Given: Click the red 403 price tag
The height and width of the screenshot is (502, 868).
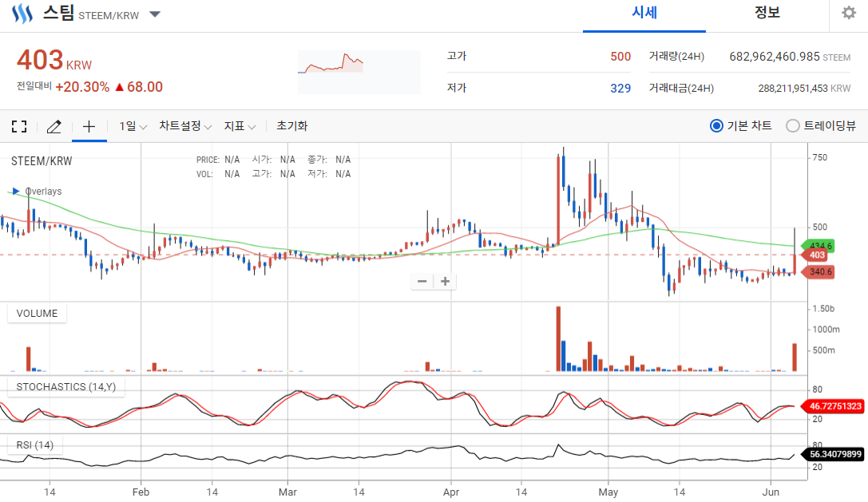Looking at the screenshot, I should click(816, 255).
